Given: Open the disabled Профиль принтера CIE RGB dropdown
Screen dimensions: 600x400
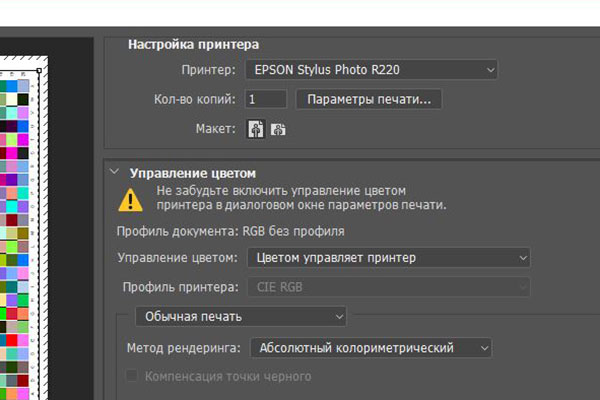Looking at the screenshot, I should [389, 287].
